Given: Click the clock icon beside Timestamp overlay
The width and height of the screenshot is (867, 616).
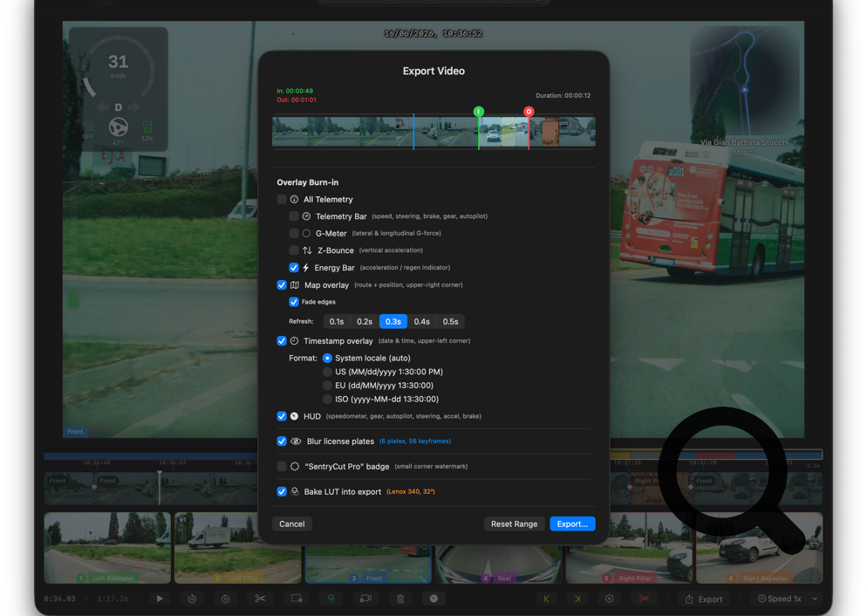Looking at the screenshot, I should 294,340.
